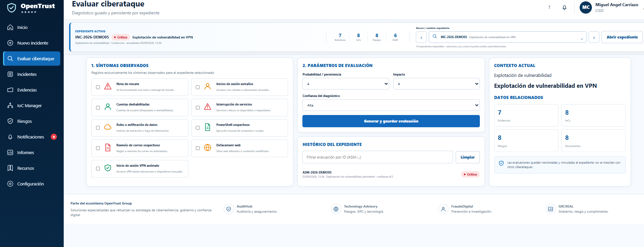
Task: Click the Abrir expediente button
Action: click(622, 37)
